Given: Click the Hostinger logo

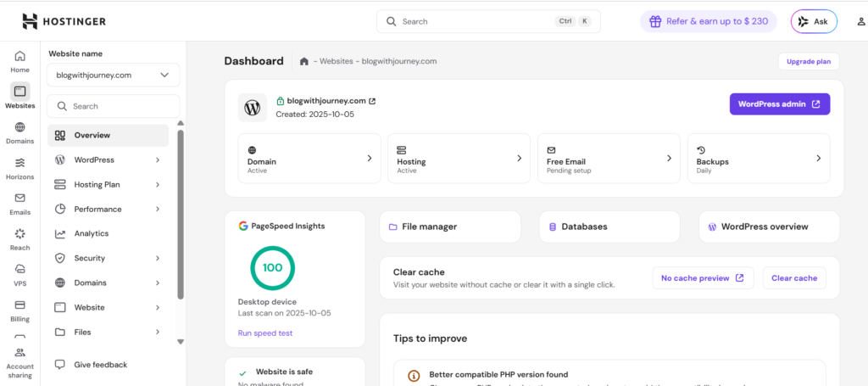Looking at the screenshot, I should (x=64, y=21).
